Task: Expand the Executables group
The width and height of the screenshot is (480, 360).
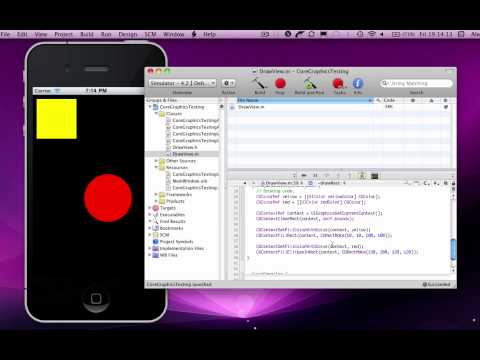Action: click(150, 215)
